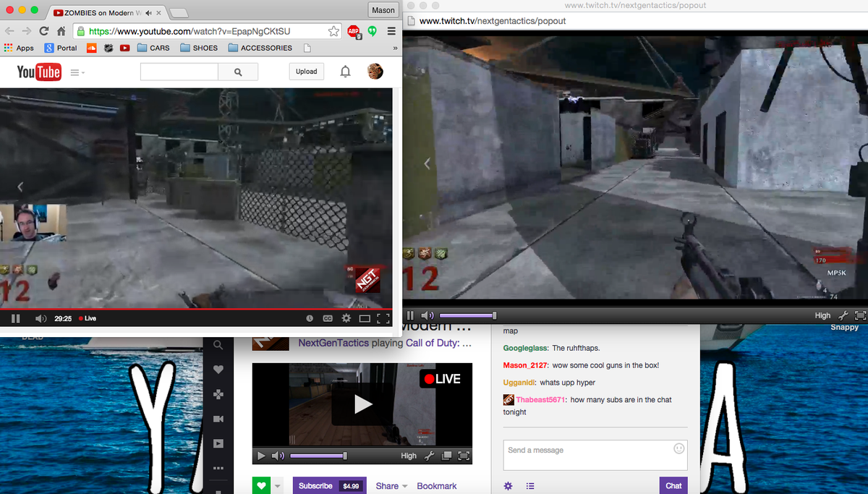Pause the Twitch popout stream
The image size is (868, 494).
pyautogui.click(x=410, y=315)
